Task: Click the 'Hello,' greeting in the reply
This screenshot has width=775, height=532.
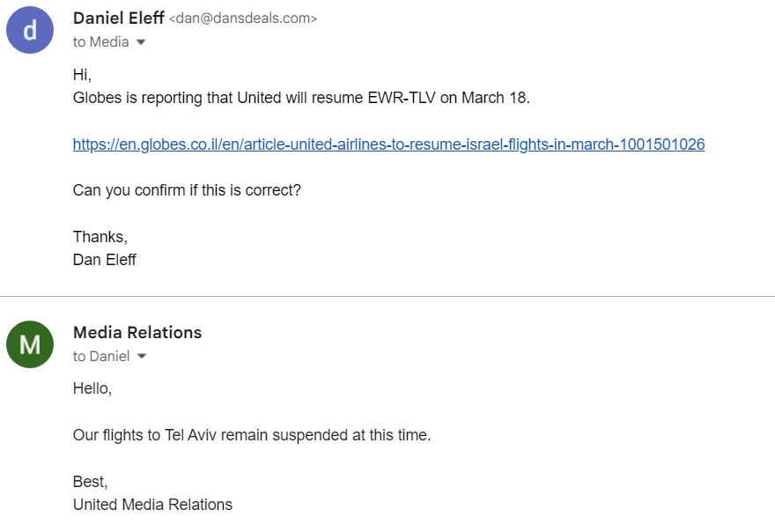Action: click(x=92, y=388)
